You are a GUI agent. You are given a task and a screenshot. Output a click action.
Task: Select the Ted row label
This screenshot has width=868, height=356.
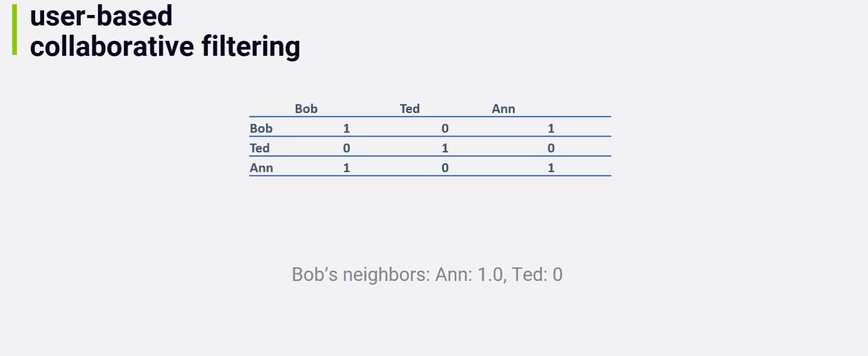pos(260,148)
